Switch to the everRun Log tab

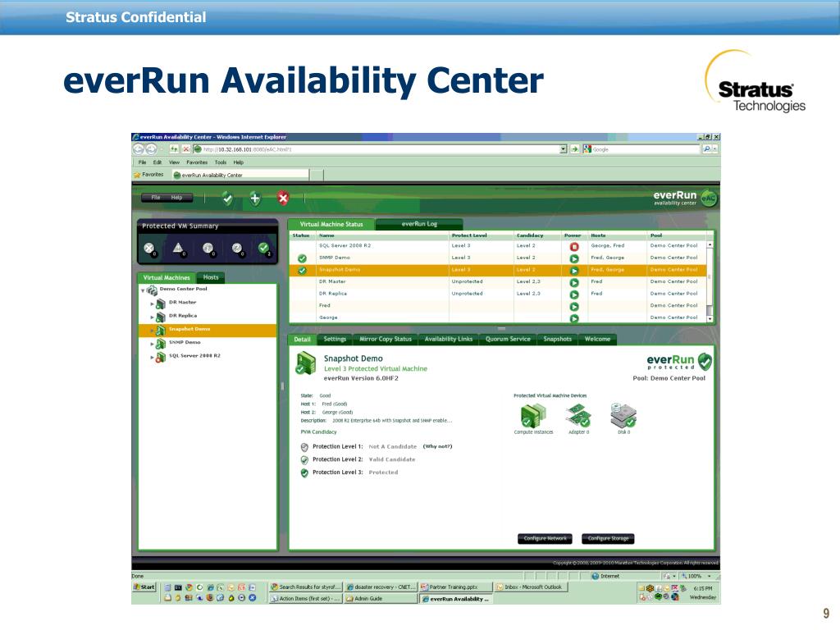coord(419,224)
